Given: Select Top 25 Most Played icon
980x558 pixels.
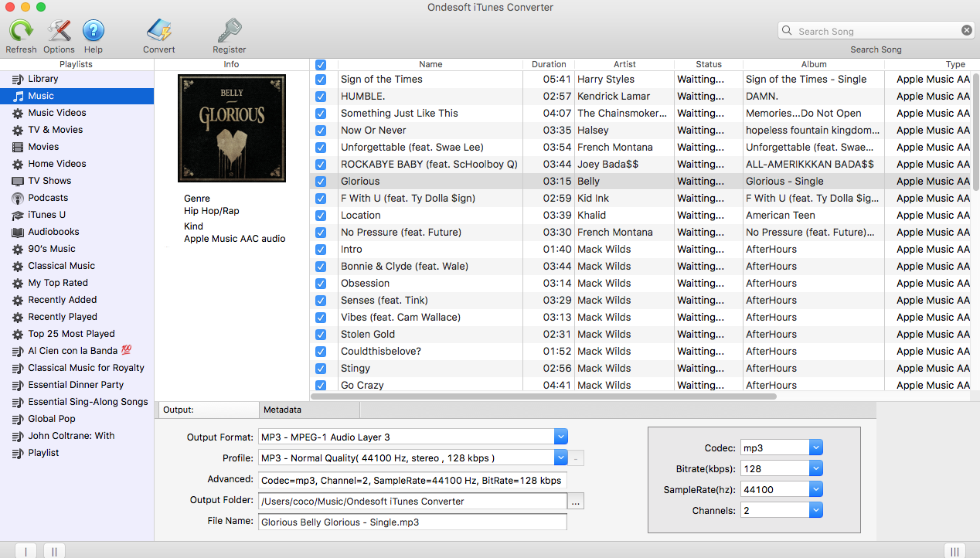Looking at the screenshot, I should (18, 334).
